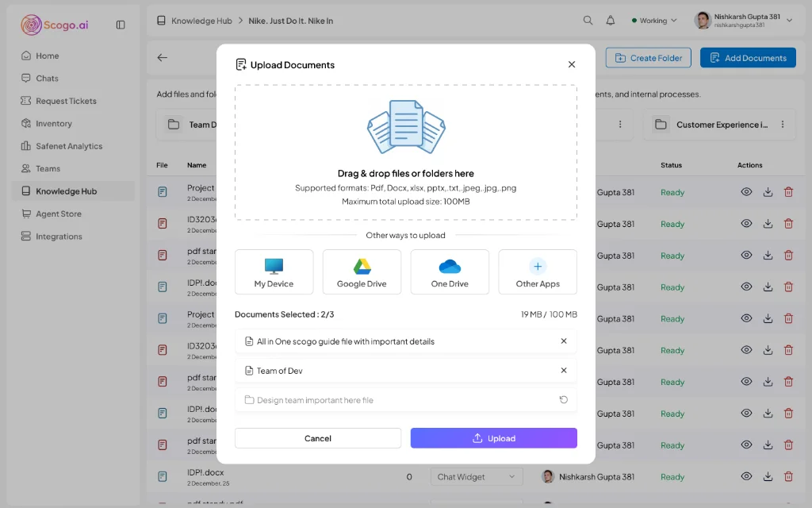Viewport: 812px width, 508px height.
Task: Preview the first file with eye icon
Action: click(746, 192)
